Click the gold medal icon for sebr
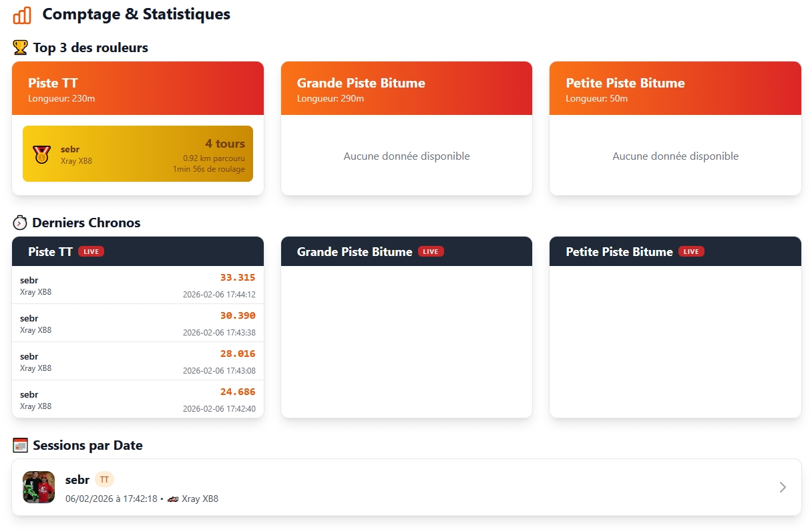Image resolution: width=812 pixels, height=532 pixels. (41, 154)
